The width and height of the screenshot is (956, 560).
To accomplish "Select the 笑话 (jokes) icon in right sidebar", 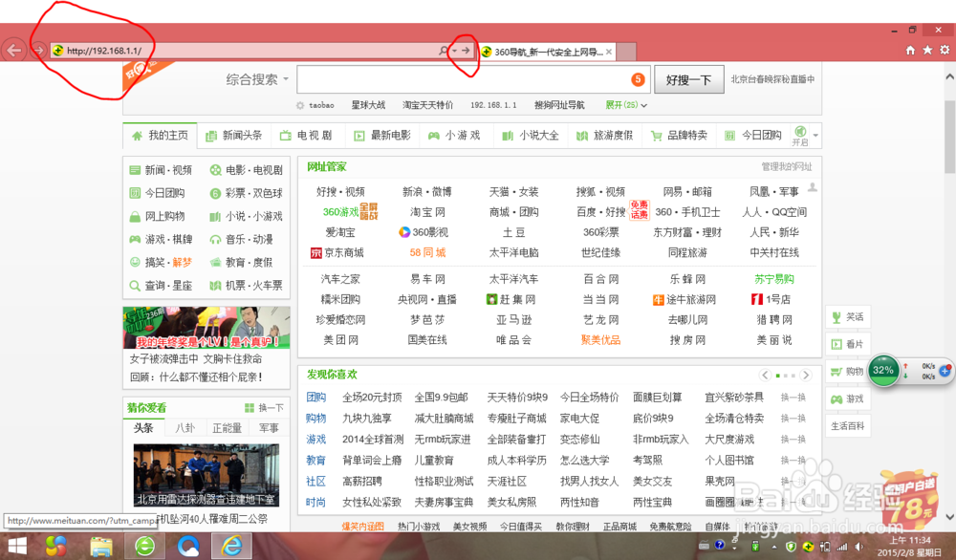I will click(836, 315).
